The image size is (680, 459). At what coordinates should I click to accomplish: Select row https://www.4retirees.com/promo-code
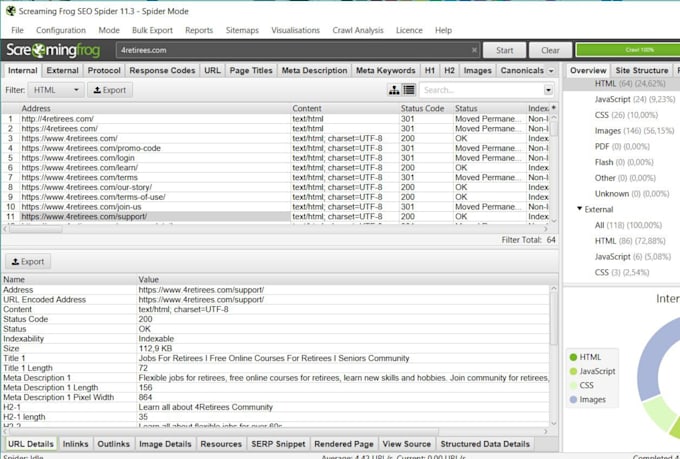click(276, 148)
